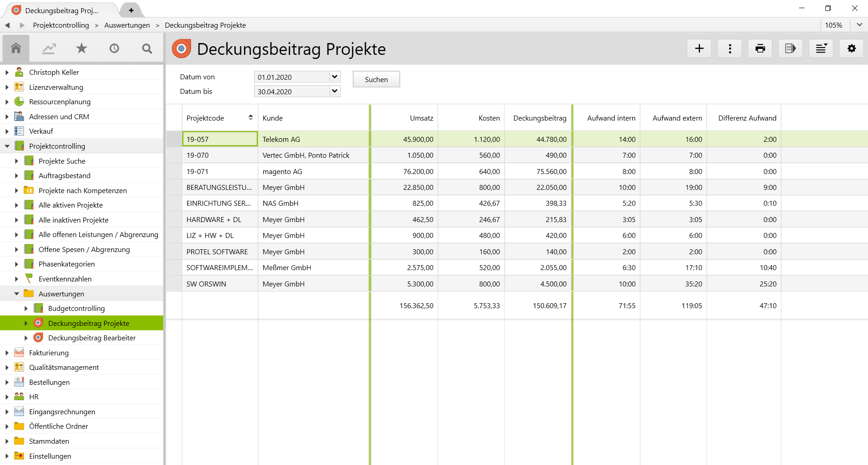868x465 pixels.
Task: Open the settings gear icon
Action: coord(852,48)
